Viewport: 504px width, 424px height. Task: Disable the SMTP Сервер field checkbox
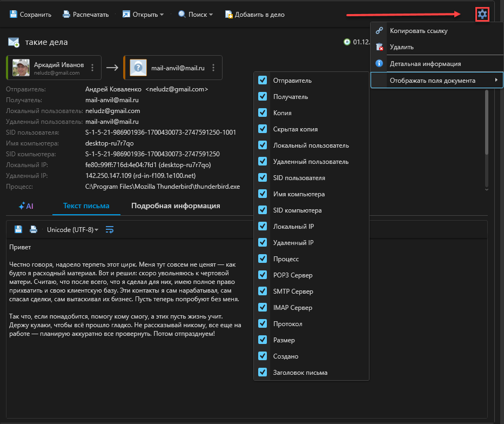tap(263, 291)
